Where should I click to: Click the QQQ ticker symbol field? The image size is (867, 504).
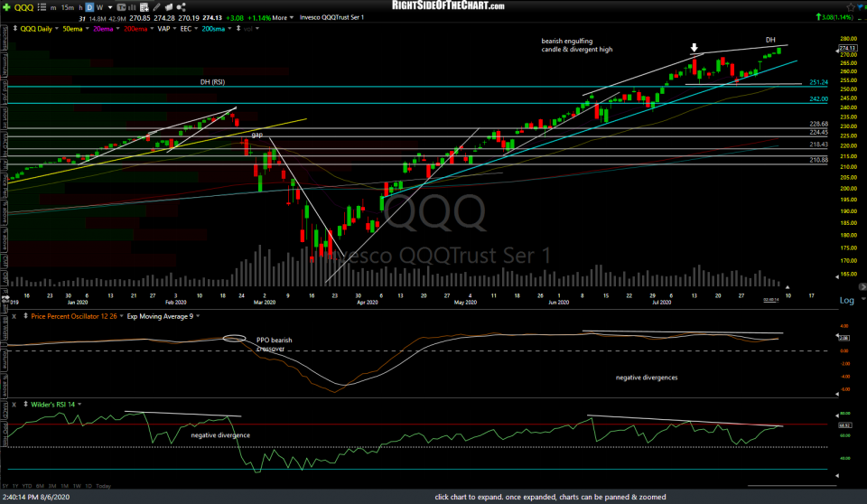(x=23, y=7)
